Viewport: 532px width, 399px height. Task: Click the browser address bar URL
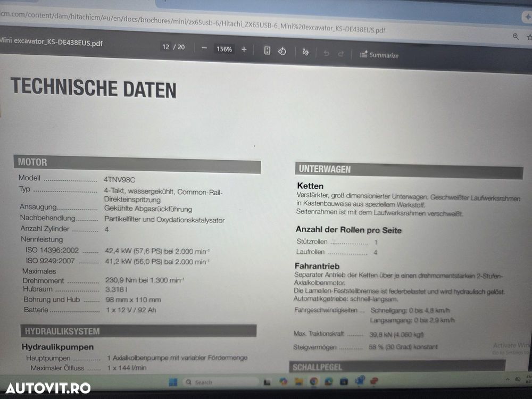(193, 22)
